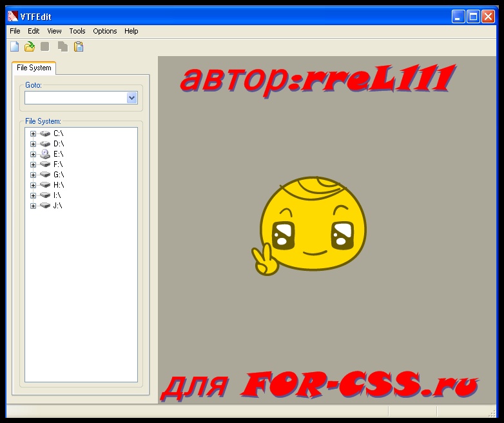The height and width of the screenshot is (423, 504).
Task: Click the J:\ label text
Action: [x=58, y=206]
